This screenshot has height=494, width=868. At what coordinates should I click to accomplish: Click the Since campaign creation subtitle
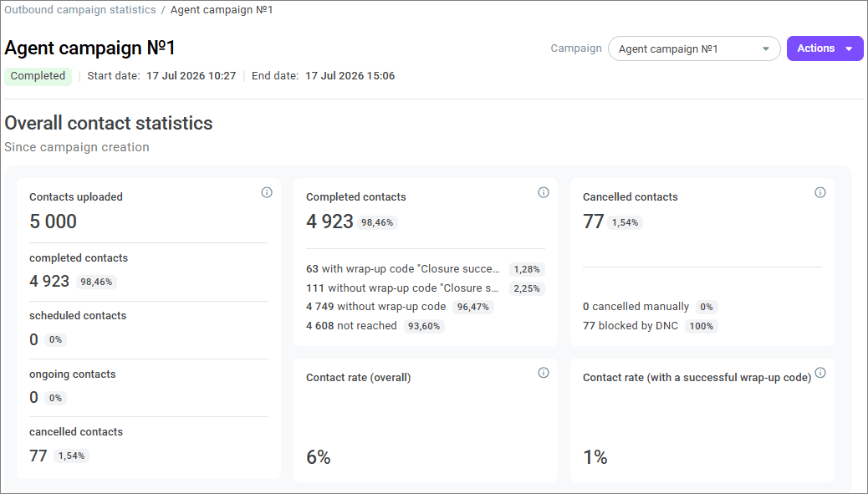tap(77, 147)
